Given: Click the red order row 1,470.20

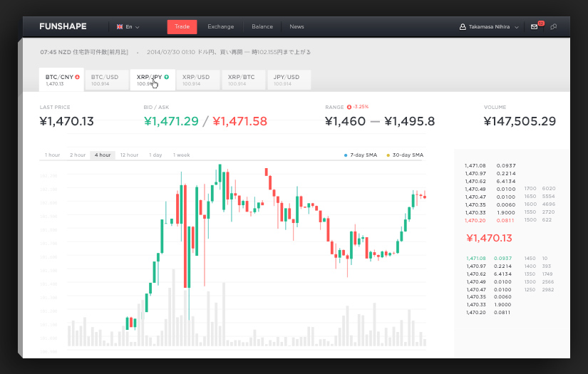Looking at the screenshot, I should click(x=490, y=220).
